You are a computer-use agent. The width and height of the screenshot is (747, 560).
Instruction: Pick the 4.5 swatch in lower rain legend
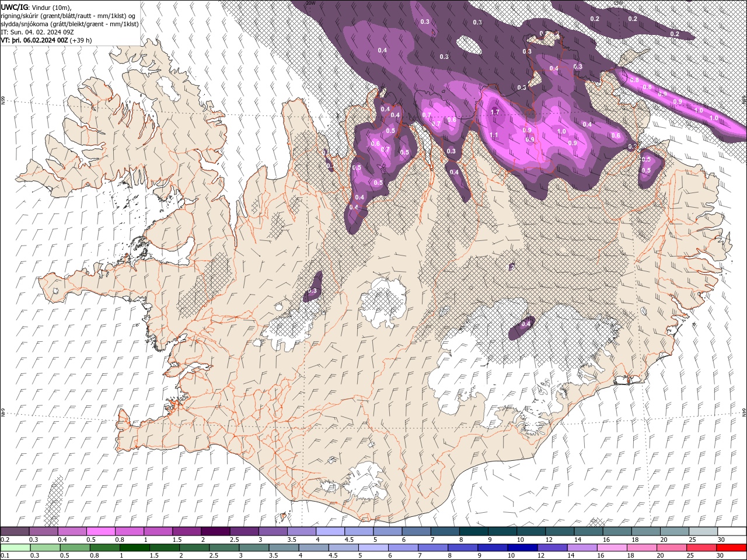343,547
